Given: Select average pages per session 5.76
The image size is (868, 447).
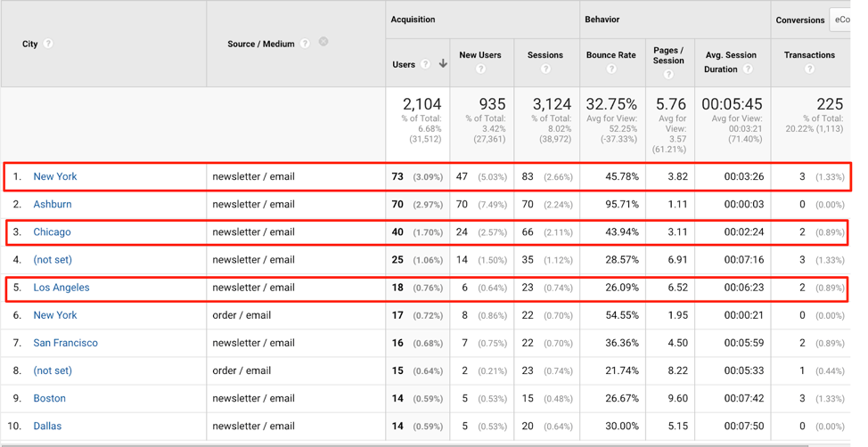Looking at the screenshot, I should point(671,104).
